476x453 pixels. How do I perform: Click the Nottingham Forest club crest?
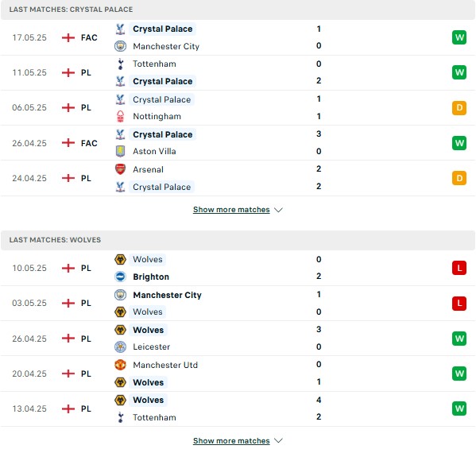[x=120, y=116]
